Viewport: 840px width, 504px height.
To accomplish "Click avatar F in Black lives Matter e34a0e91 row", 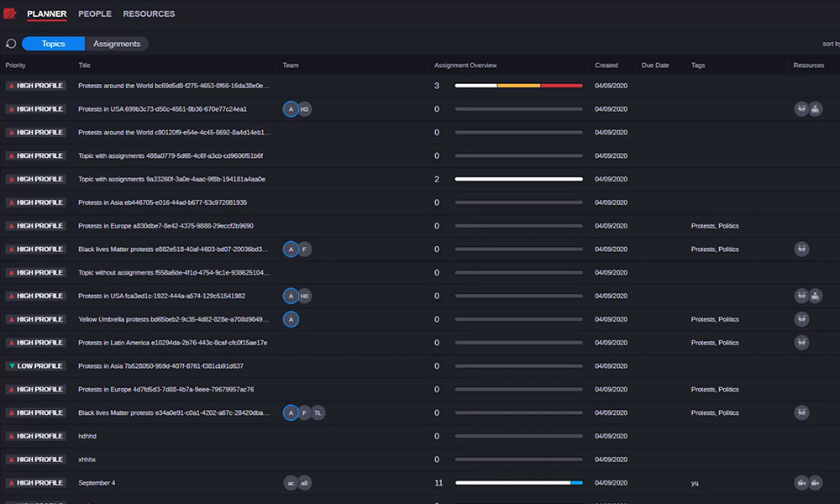I will [304, 413].
